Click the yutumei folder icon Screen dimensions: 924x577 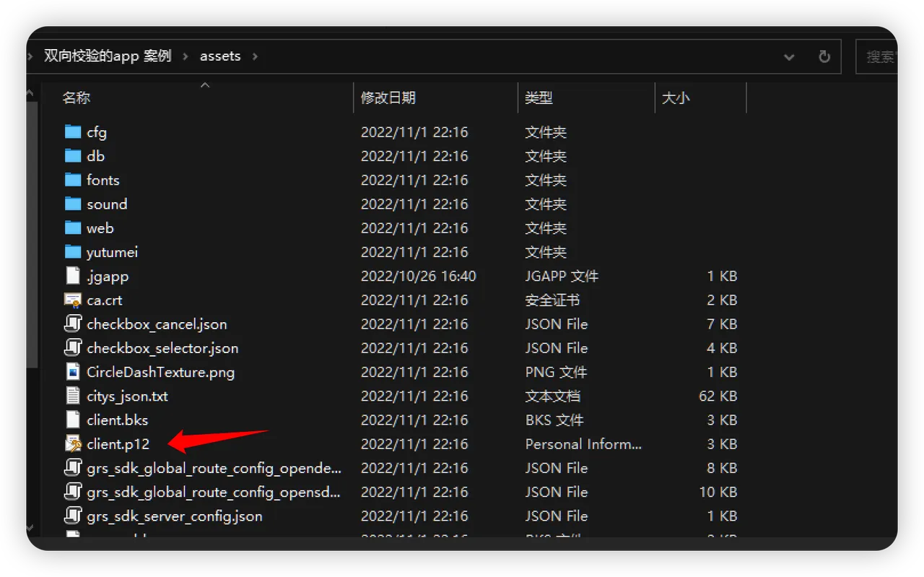point(73,252)
